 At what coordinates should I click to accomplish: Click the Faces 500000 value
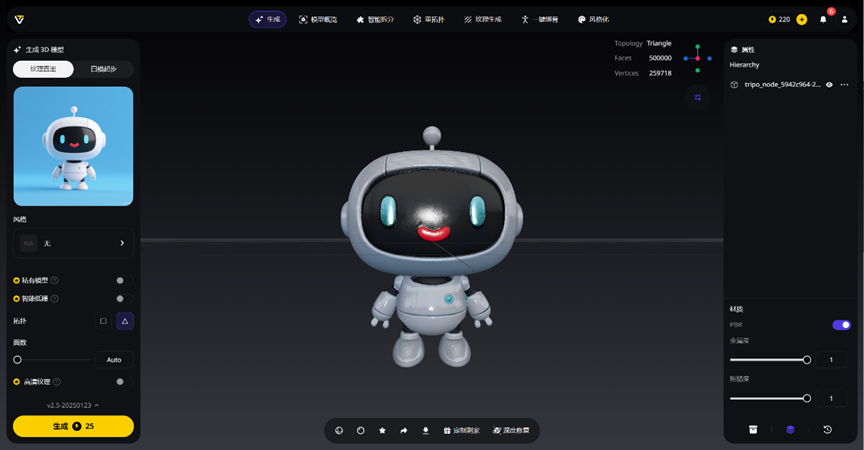coord(660,58)
